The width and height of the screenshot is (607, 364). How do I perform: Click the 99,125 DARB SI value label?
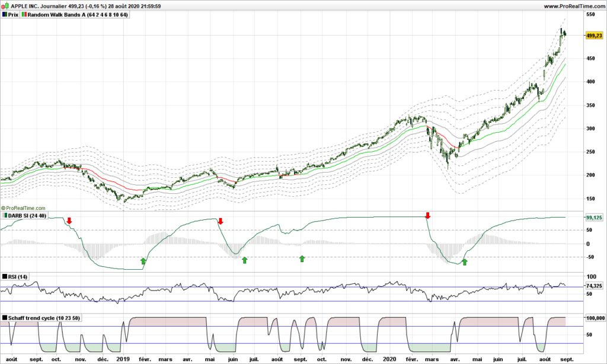[594, 218]
